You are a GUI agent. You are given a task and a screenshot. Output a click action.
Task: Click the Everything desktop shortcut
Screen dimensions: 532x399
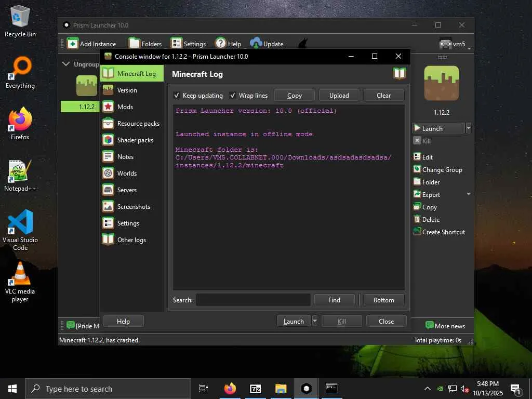[20, 73]
